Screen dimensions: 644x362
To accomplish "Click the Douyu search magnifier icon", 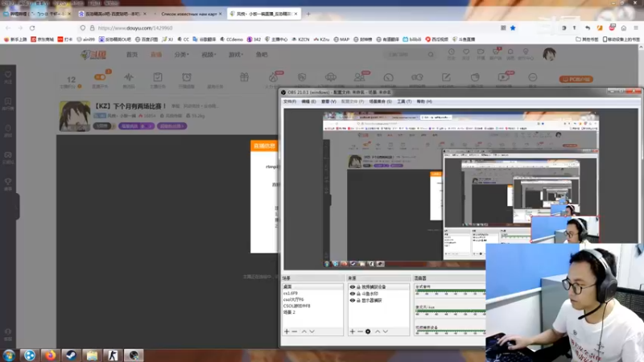I will click(431, 54).
